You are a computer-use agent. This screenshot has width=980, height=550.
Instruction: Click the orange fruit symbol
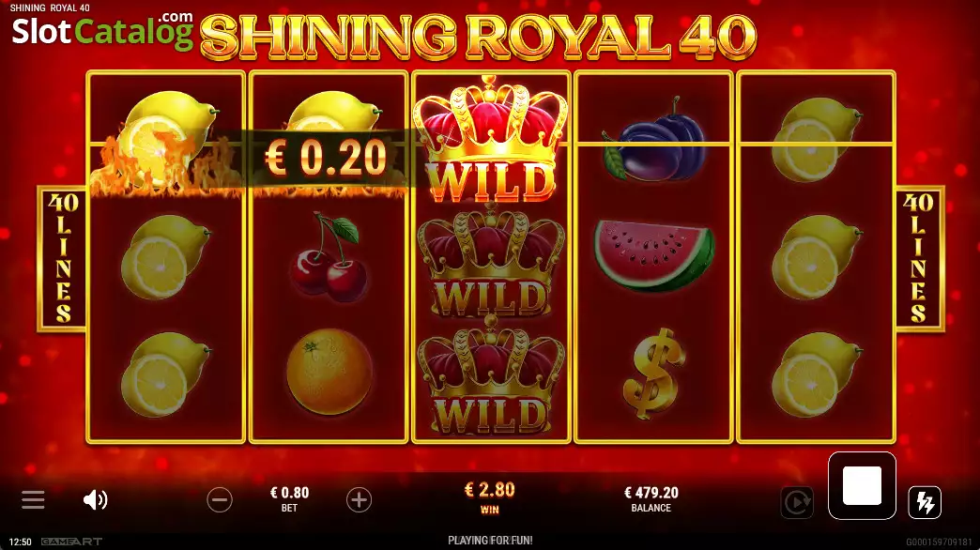click(329, 372)
